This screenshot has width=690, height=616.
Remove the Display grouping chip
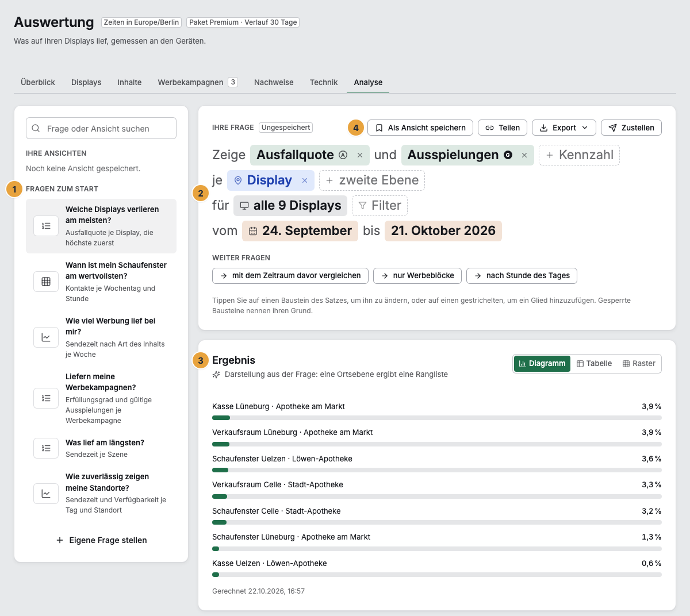(x=305, y=180)
